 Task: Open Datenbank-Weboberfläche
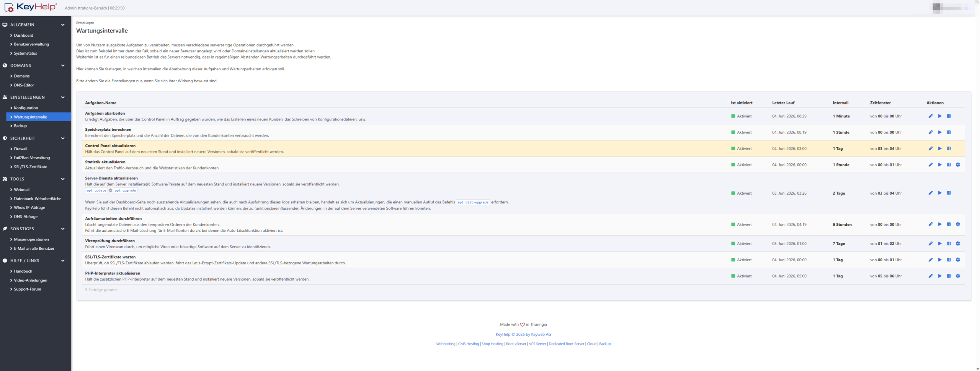click(38, 199)
